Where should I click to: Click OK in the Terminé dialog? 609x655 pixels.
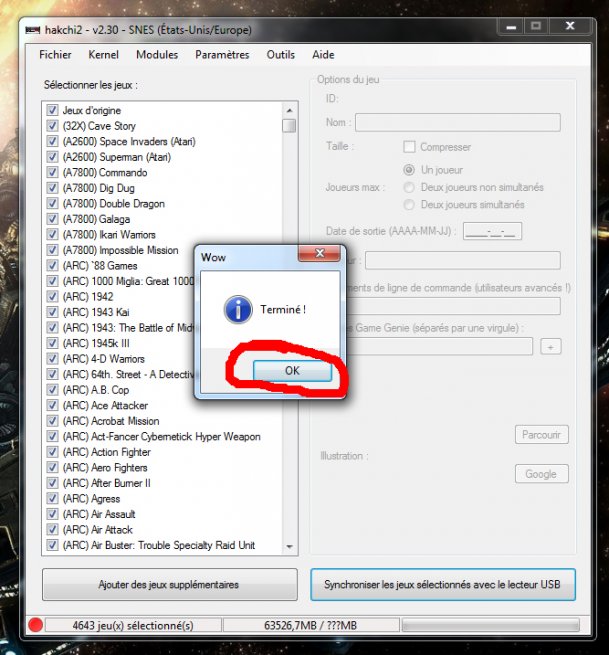291,371
